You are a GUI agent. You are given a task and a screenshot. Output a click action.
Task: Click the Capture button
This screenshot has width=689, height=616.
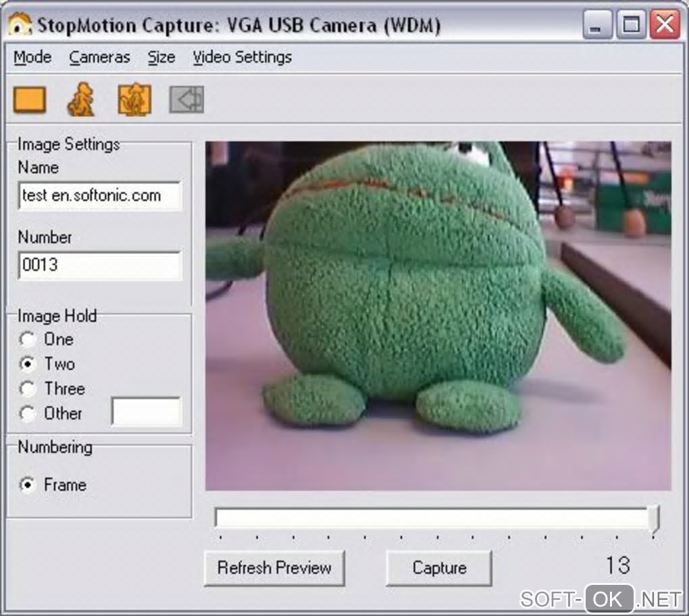439,568
